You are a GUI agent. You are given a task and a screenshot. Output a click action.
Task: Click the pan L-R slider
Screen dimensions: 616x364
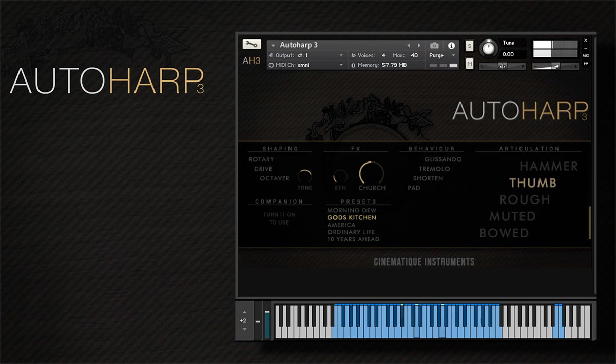[503, 66]
